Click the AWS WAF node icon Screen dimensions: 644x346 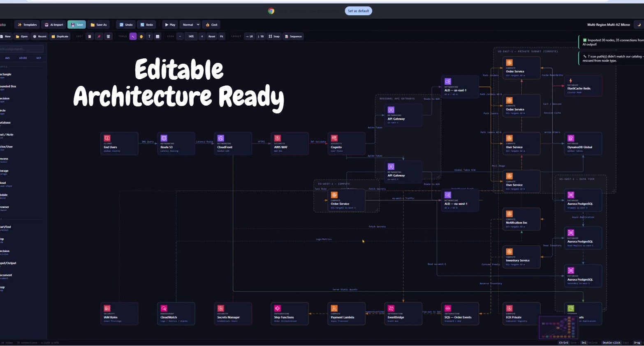277,138
